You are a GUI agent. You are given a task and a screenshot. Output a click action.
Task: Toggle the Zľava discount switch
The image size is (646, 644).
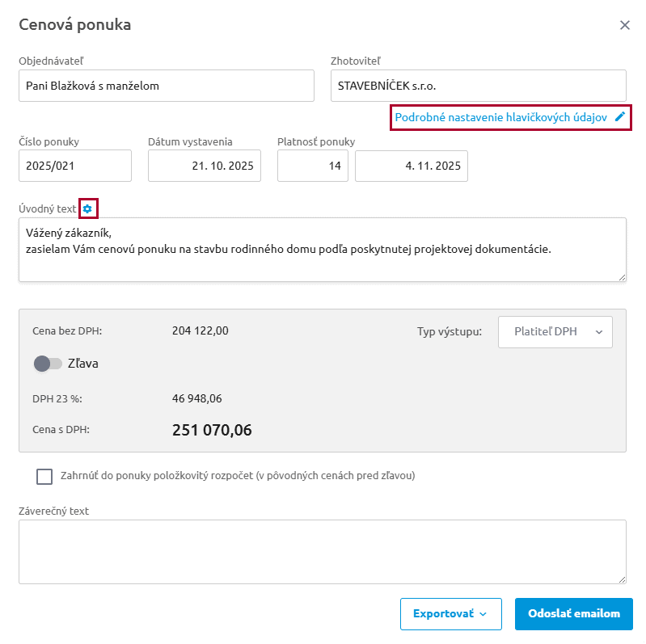click(x=48, y=364)
